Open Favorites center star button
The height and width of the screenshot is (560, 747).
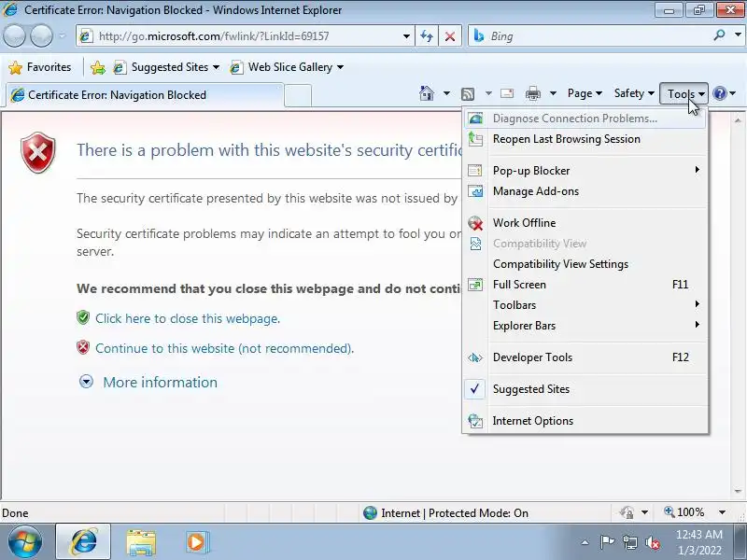40,67
